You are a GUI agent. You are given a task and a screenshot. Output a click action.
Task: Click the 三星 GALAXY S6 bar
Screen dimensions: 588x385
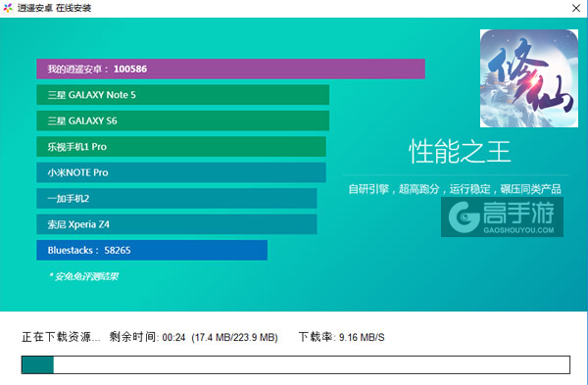click(182, 120)
